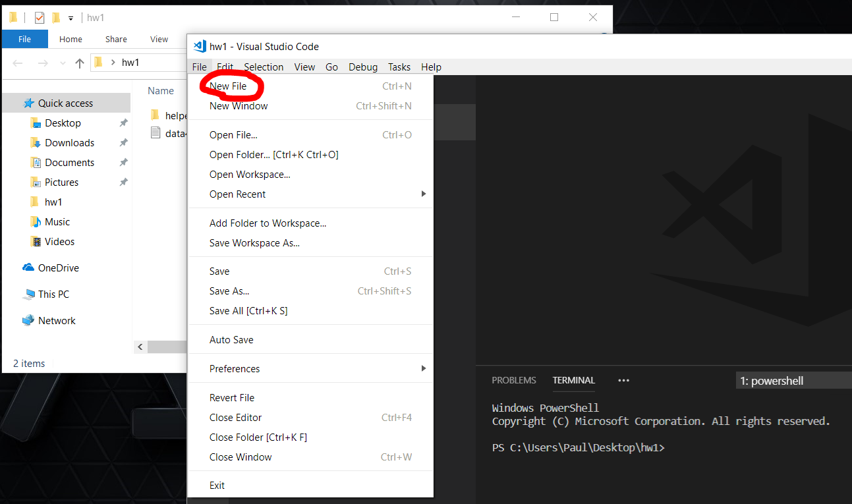Choose Close Folder entry
This screenshot has height=504, width=852.
[x=310, y=437]
